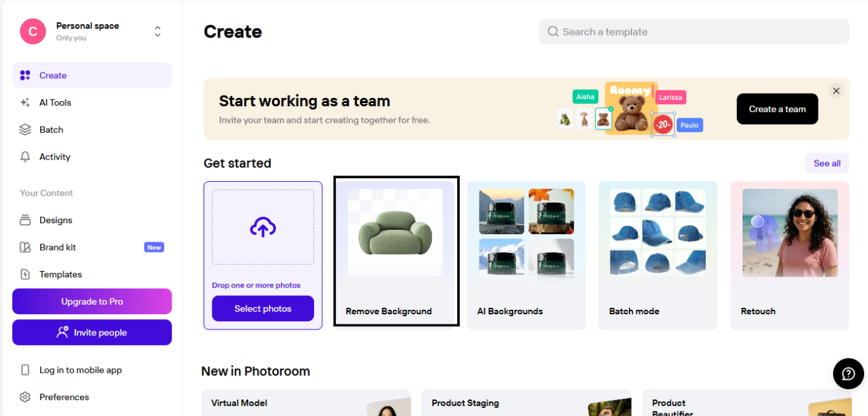Image resolution: width=868 pixels, height=416 pixels.
Task: Click the Upgrade to Pro button
Action: tap(92, 302)
